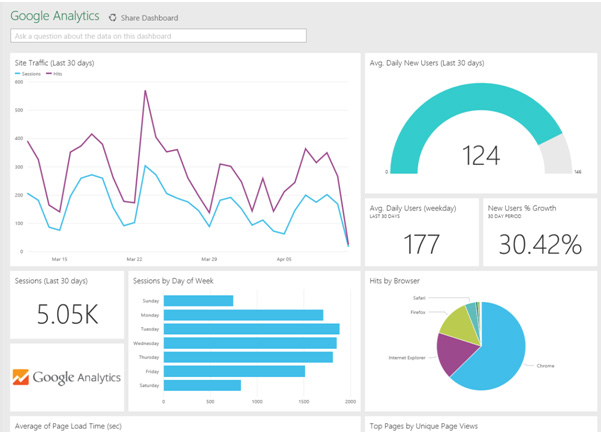Screen dimensions: 601x434
Task: Click the blue Sessions legend swatch
Action: pyautogui.click(x=18, y=73)
